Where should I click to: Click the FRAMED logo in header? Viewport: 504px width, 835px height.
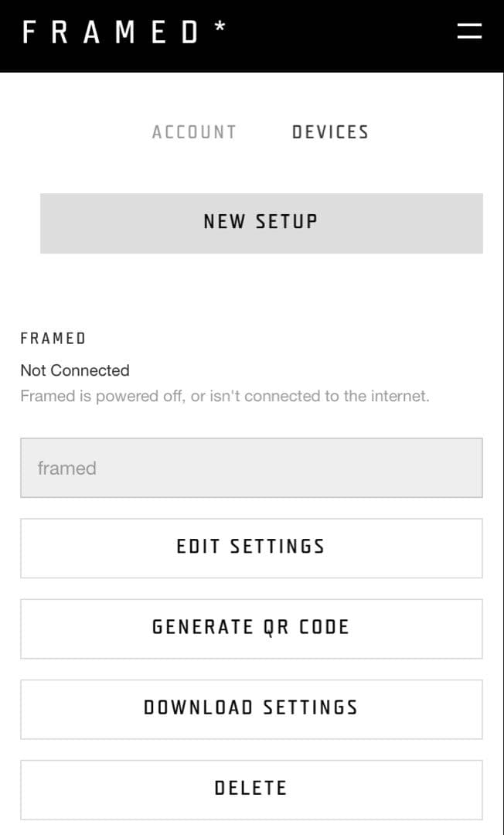click(112, 32)
